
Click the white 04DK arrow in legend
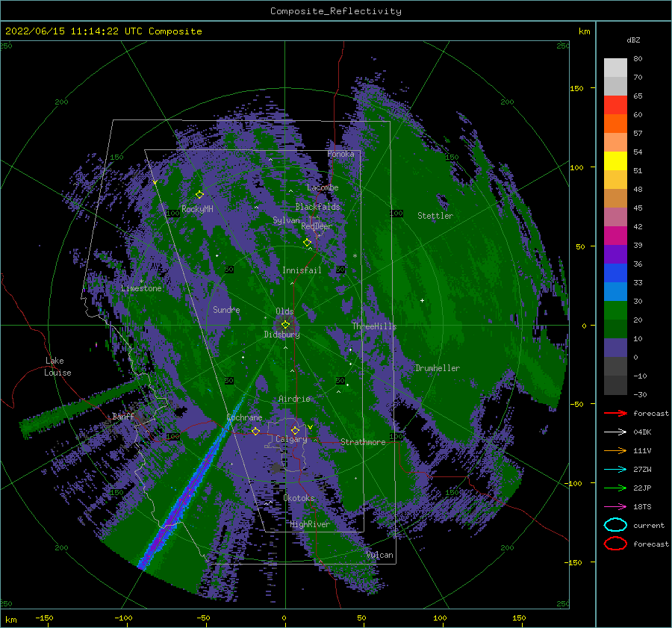point(615,432)
